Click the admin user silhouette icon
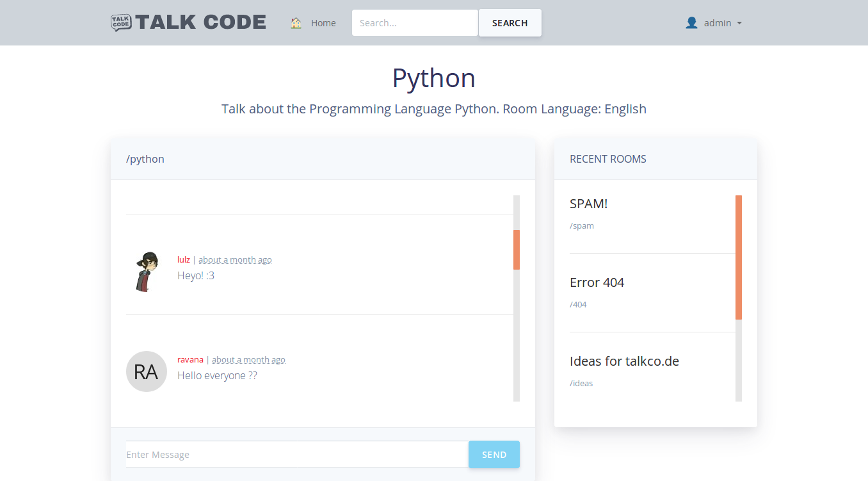Image resolution: width=868 pixels, height=481 pixels. click(x=691, y=22)
